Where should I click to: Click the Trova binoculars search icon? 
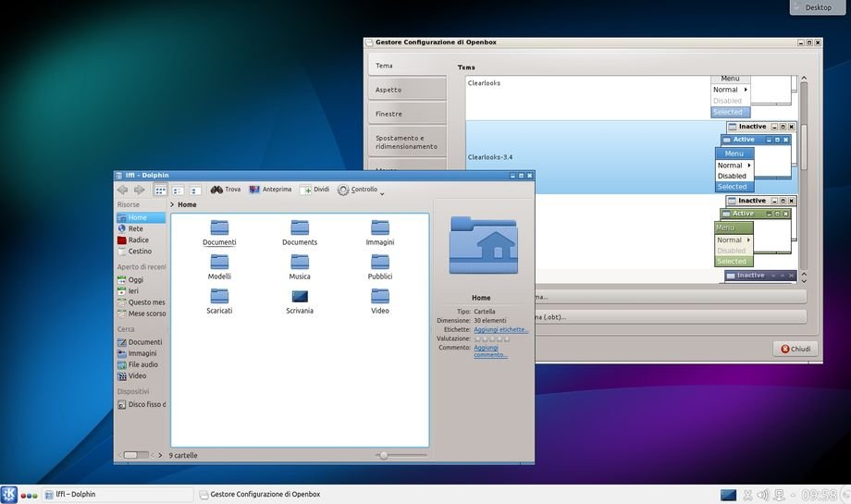pos(217,190)
